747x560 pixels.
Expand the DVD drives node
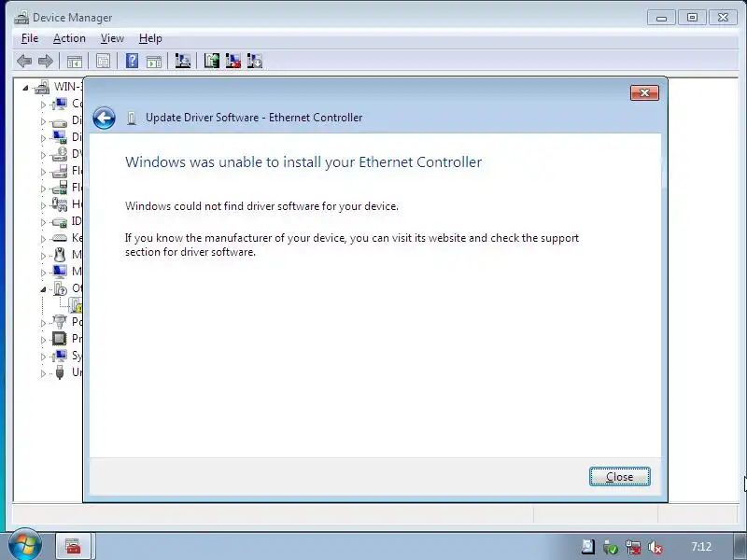[43, 155]
